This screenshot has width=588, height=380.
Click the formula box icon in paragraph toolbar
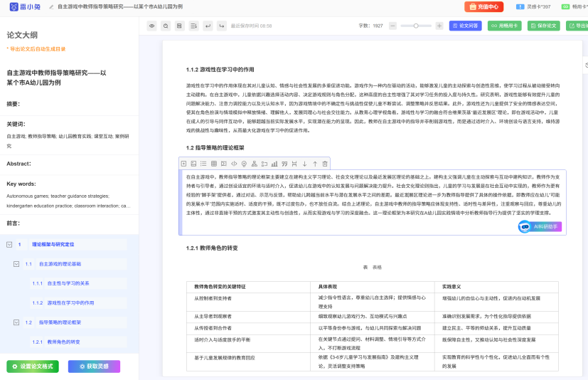(x=224, y=164)
